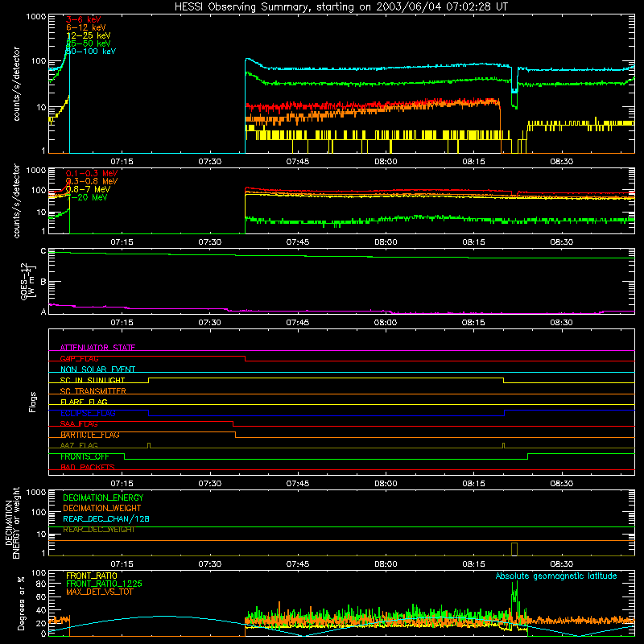Select the PARTICLE_FLAG label
Image resolution: width=644 pixels, height=644 pixels.
tap(90, 435)
